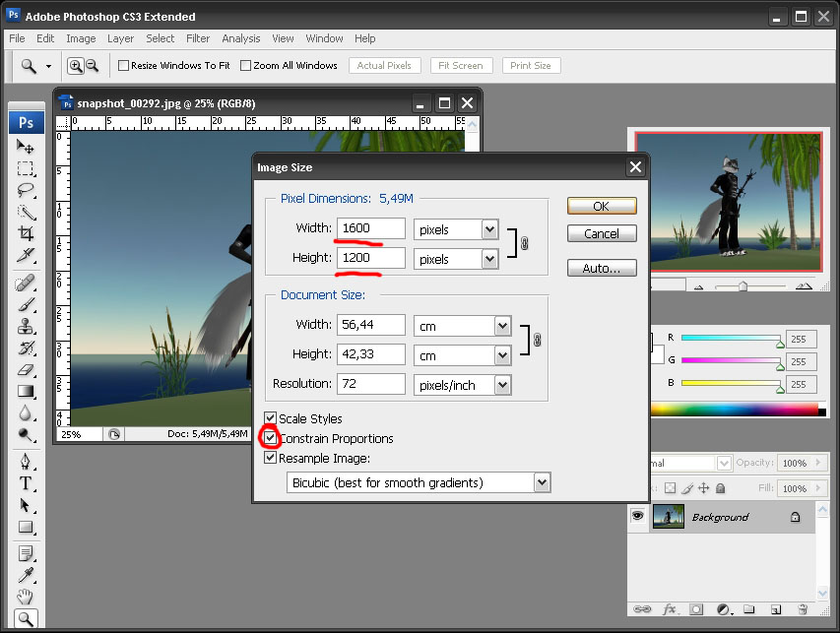Delete layer using trash icon
This screenshot has width=840, height=633.
tap(803, 610)
